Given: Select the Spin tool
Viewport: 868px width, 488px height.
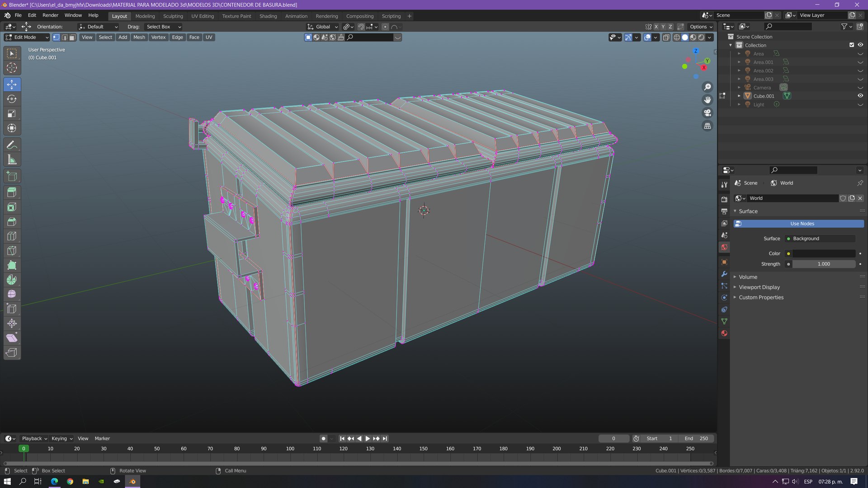Looking at the screenshot, I should (x=12, y=280).
